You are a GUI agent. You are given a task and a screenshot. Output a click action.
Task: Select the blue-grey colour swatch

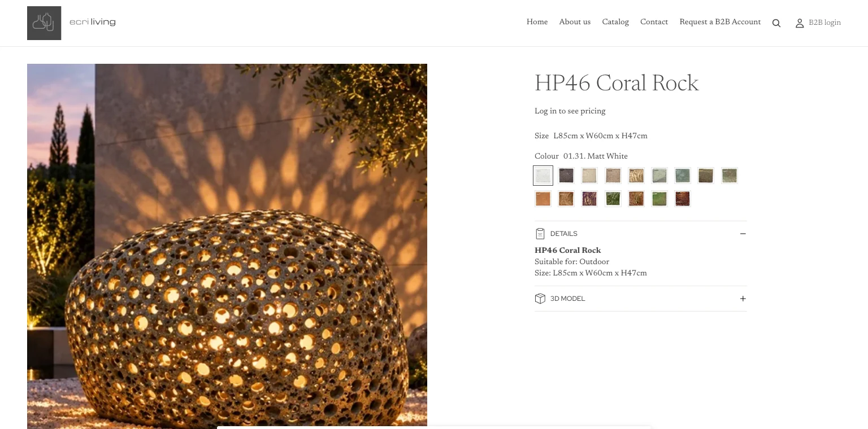point(683,176)
